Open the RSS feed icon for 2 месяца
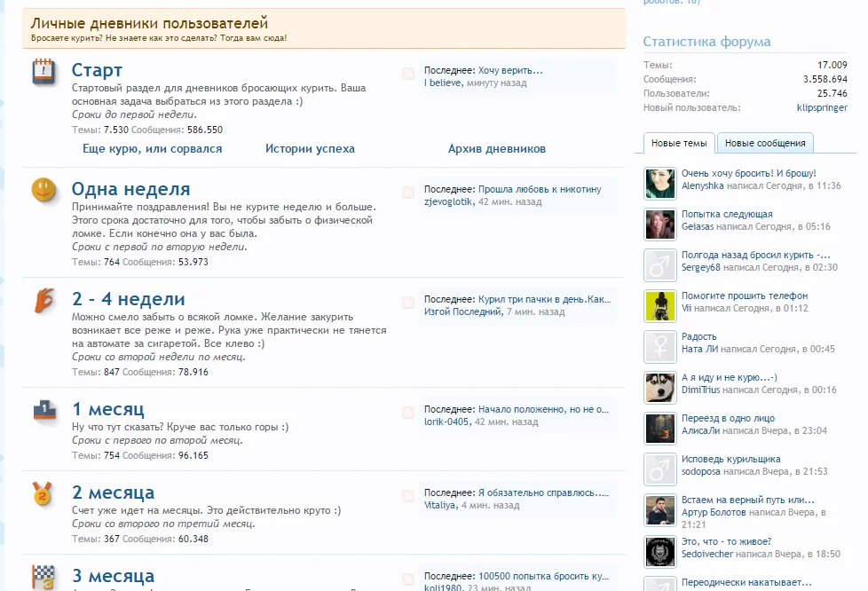This screenshot has height=591, width=868. (x=406, y=495)
